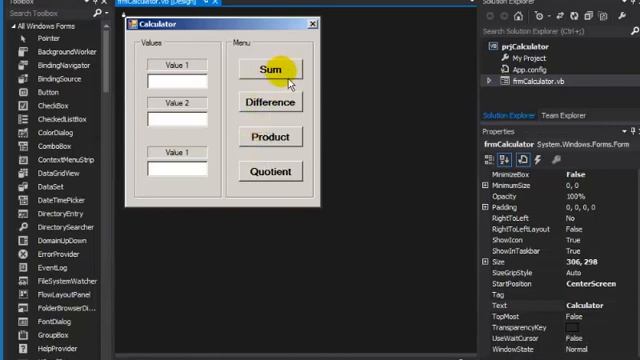
Task: Click the StartPosition value CenterScreen
Action: pyautogui.click(x=591, y=284)
